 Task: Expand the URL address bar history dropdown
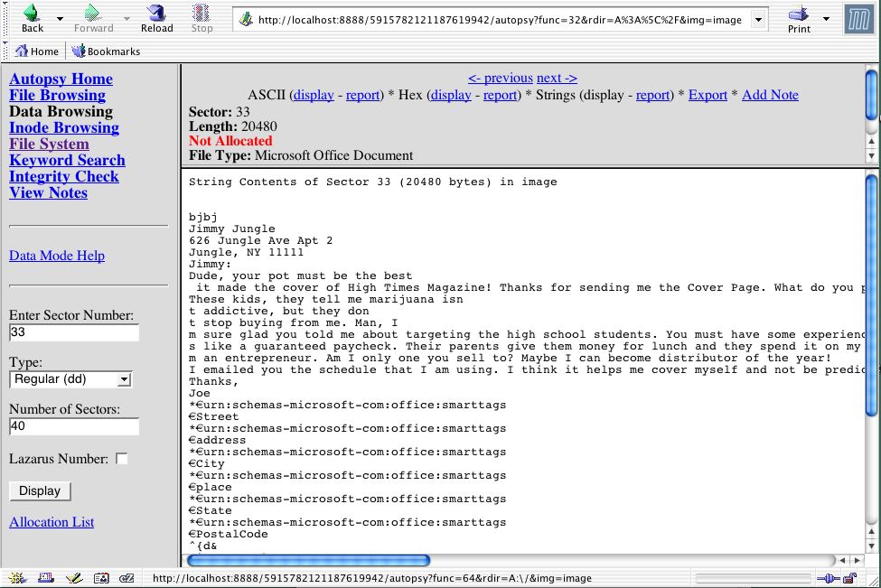click(757, 20)
